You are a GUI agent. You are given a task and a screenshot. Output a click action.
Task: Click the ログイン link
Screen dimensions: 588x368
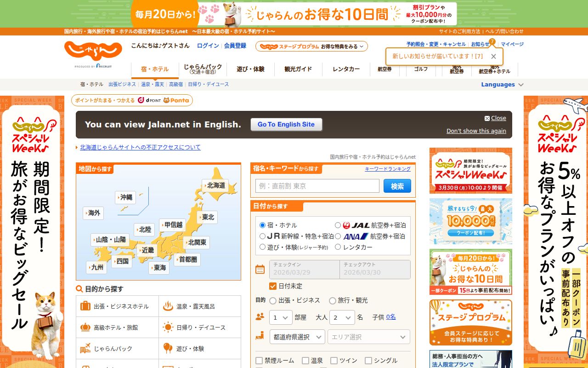tap(208, 46)
